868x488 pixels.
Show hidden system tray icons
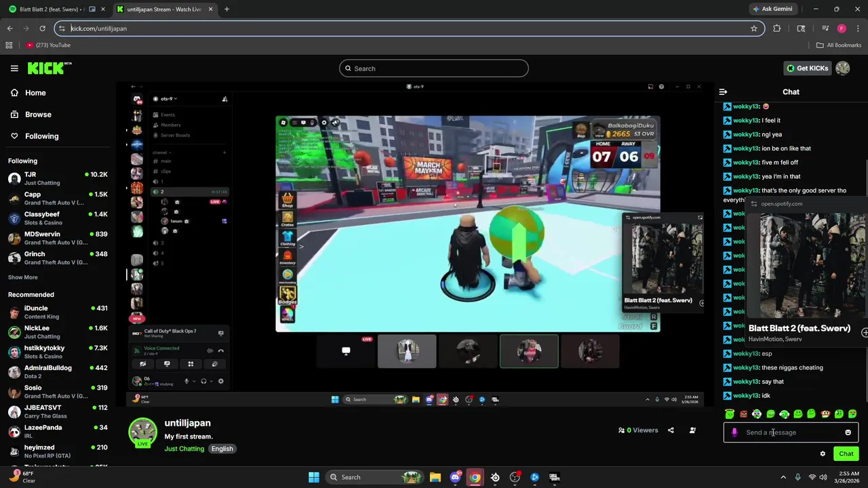point(783,477)
